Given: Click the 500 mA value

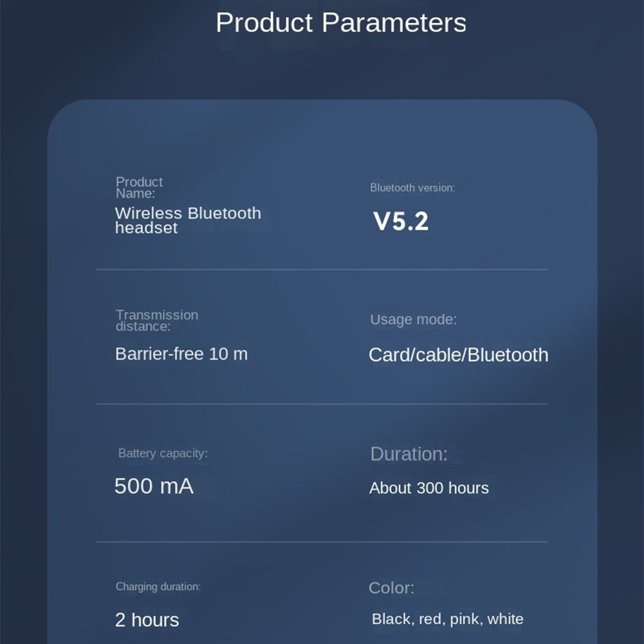Looking at the screenshot, I should click(154, 486).
